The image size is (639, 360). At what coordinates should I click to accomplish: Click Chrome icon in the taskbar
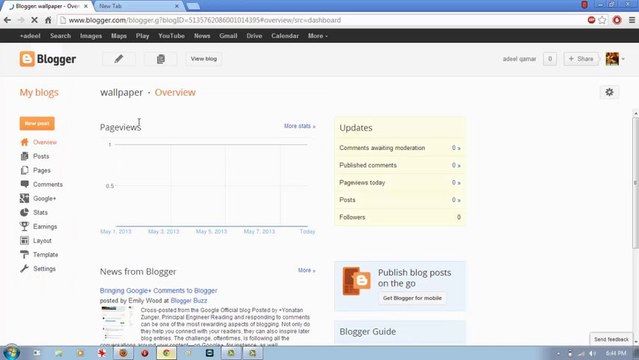tap(166, 353)
